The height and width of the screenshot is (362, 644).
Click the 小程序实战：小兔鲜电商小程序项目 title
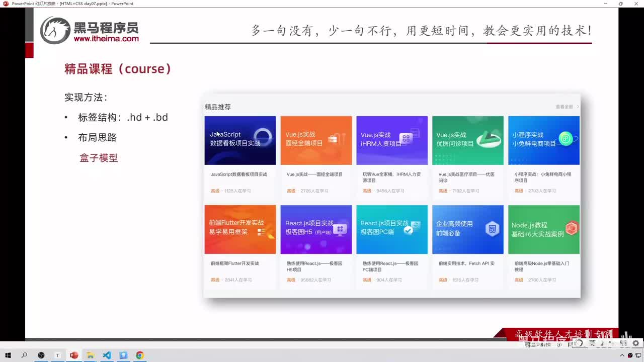(543, 177)
